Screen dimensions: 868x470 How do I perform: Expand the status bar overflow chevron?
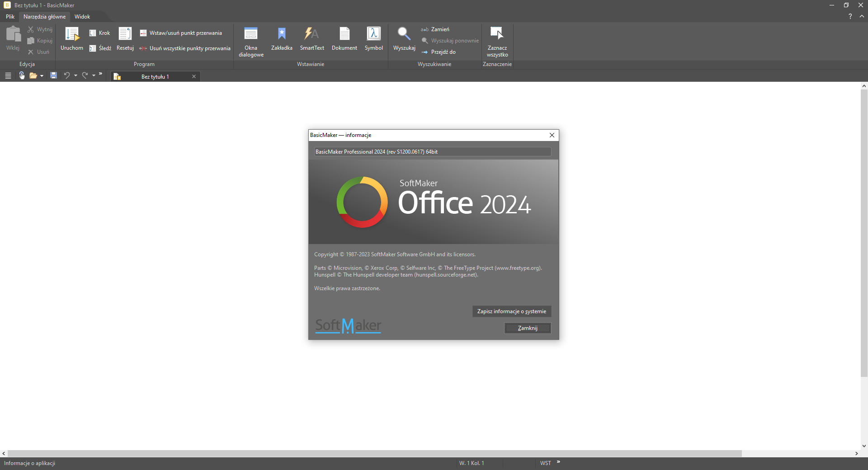click(558, 462)
